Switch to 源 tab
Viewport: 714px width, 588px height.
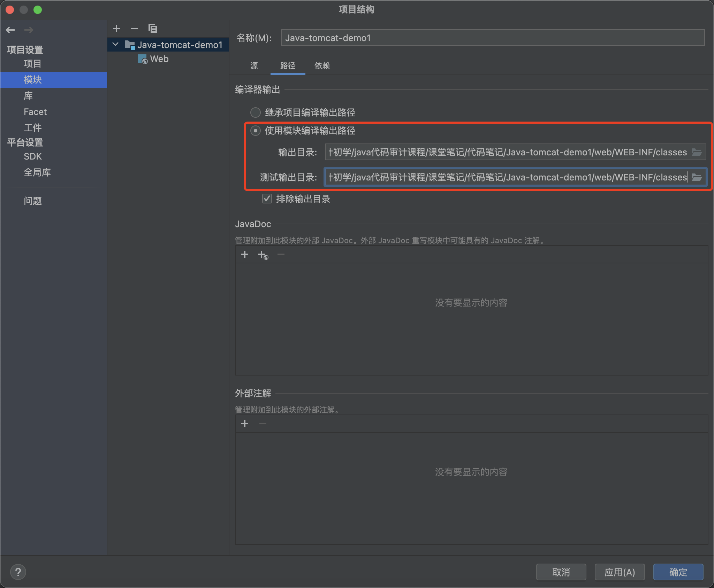pos(254,65)
